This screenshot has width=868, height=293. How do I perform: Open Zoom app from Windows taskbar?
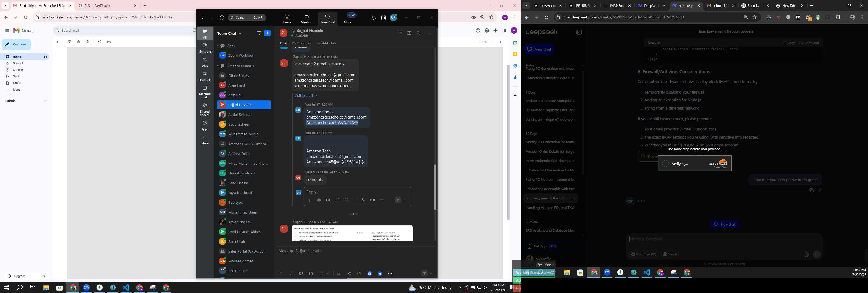click(x=86, y=288)
